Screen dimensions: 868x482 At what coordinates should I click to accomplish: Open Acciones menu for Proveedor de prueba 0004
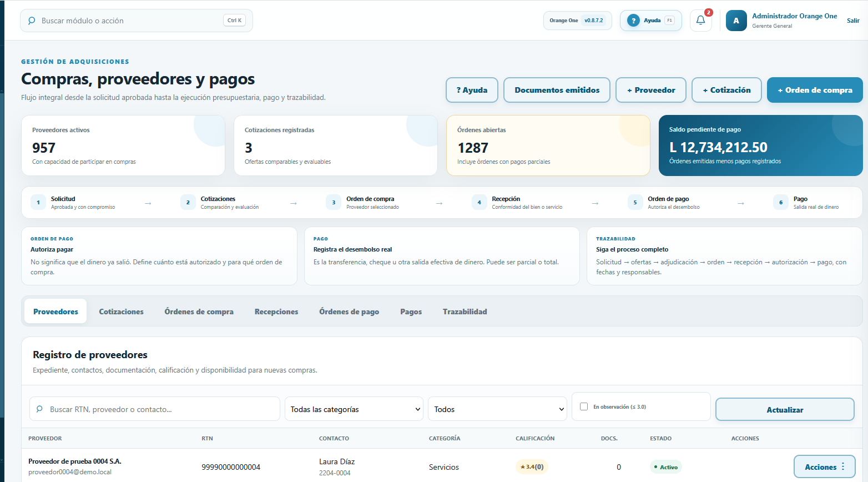pyautogui.click(x=825, y=467)
